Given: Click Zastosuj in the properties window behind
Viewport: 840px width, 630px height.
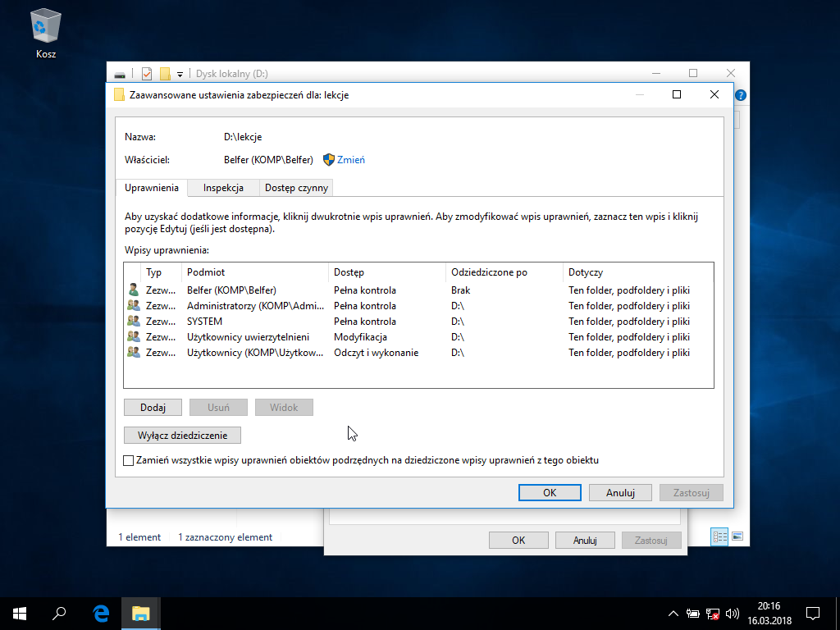Looking at the screenshot, I should 651,540.
